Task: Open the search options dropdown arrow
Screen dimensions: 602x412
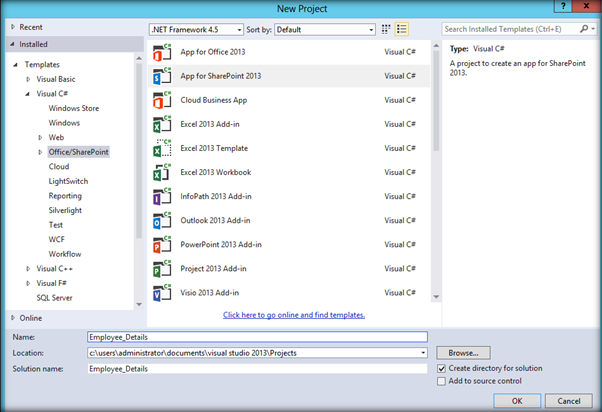Action: (593, 29)
